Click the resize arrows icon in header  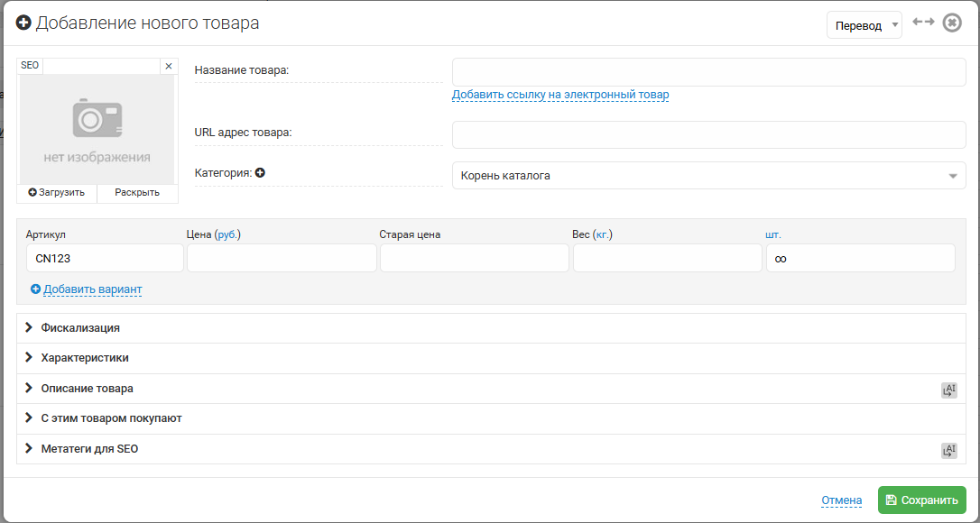click(x=922, y=23)
